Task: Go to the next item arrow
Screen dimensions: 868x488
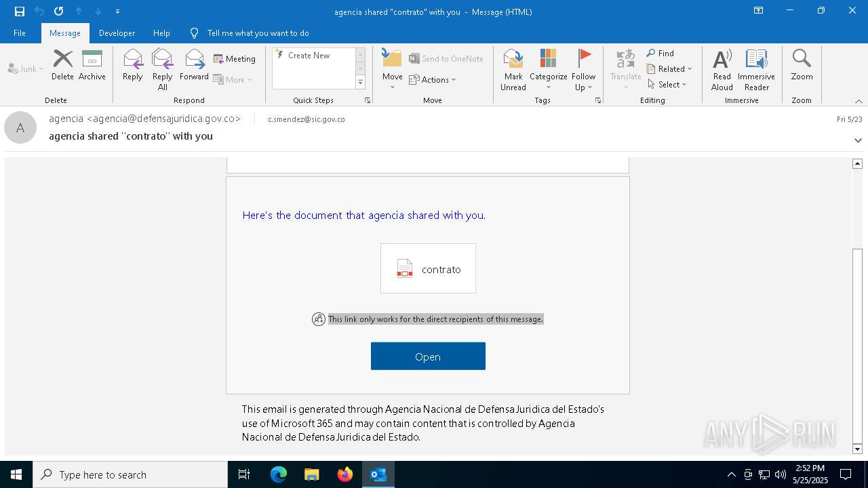Action: (x=98, y=12)
